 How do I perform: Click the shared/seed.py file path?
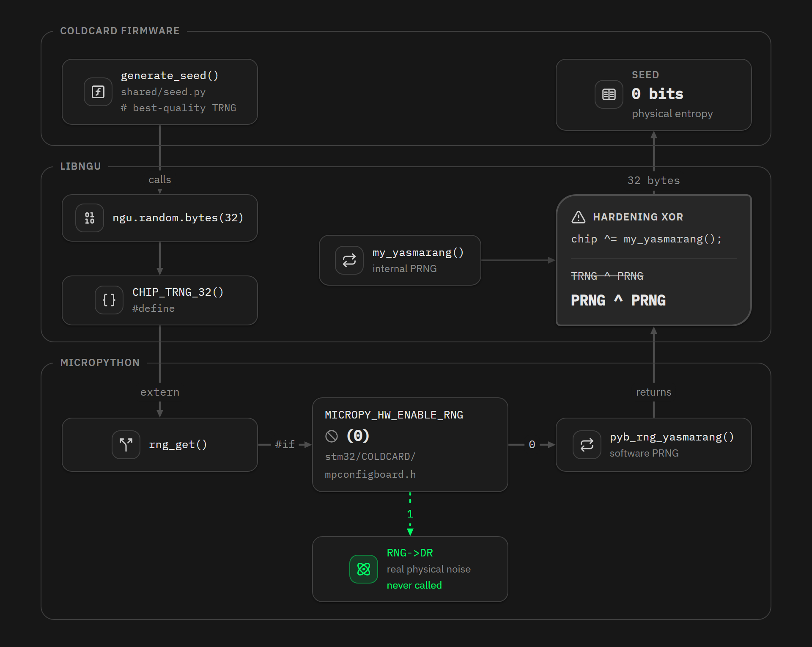coord(163,92)
